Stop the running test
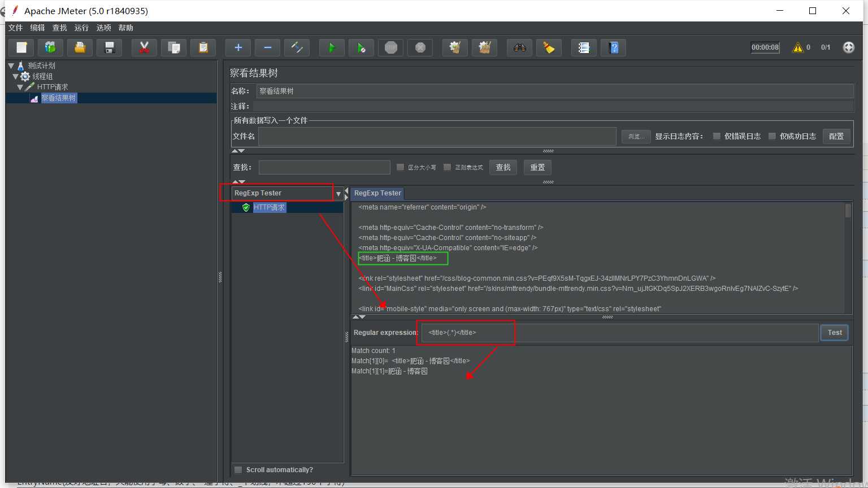 pyautogui.click(x=390, y=48)
